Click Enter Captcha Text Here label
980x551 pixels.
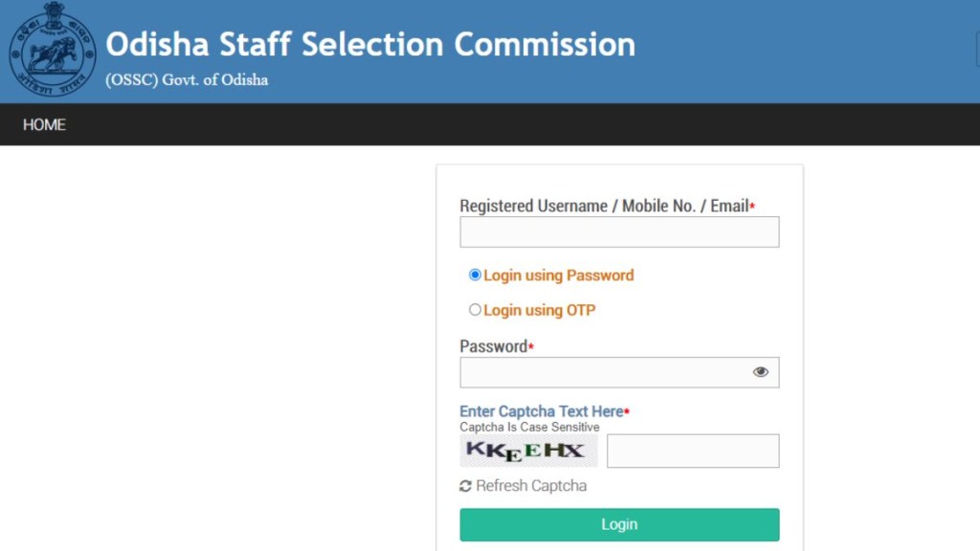pyautogui.click(x=540, y=410)
